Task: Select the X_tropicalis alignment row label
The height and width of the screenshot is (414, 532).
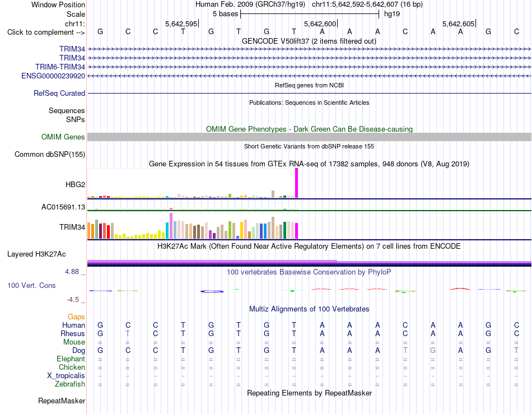Action: (66, 376)
